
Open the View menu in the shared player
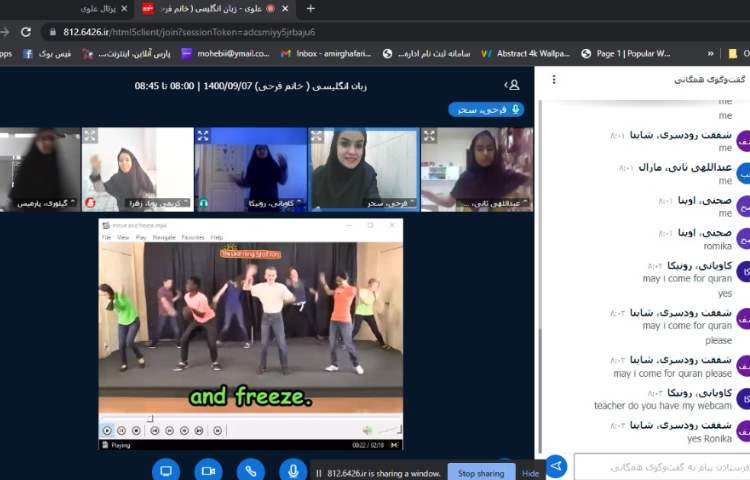123,237
